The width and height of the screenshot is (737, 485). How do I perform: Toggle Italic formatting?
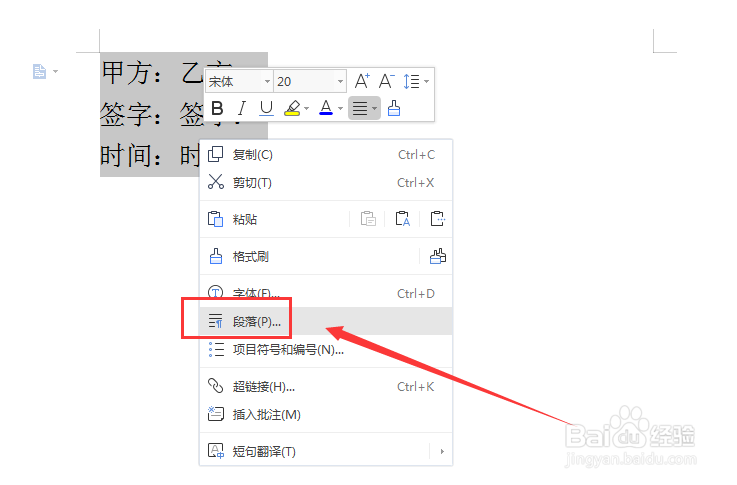(242, 109)
